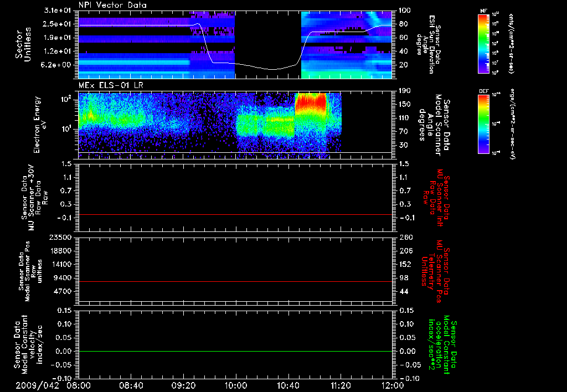
Task: Click the '260' telemetry tick label
Action: tap(405, 238)
